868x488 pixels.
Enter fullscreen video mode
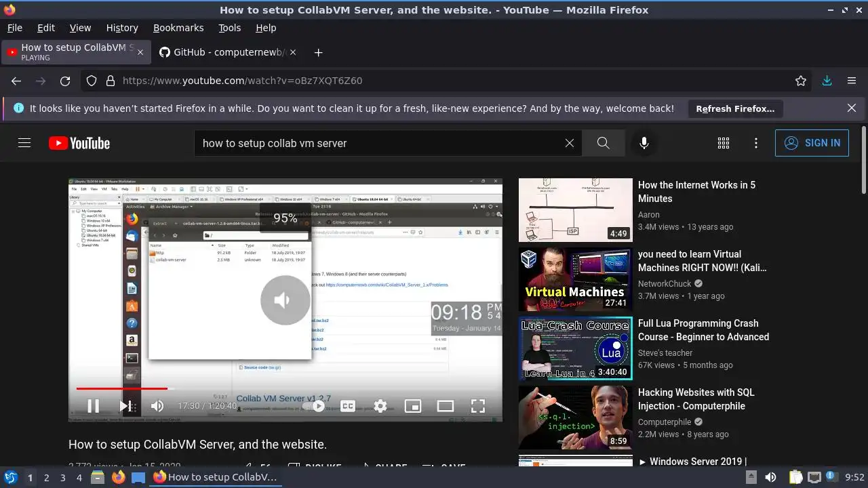click(478, 406)
